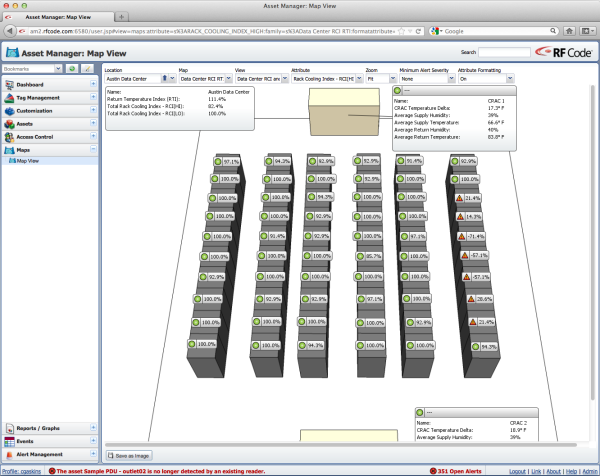The height and width of the screenshot is (476, 600).
Task: Click rack label 85.7% in fourth row
Action: (370, 256)
